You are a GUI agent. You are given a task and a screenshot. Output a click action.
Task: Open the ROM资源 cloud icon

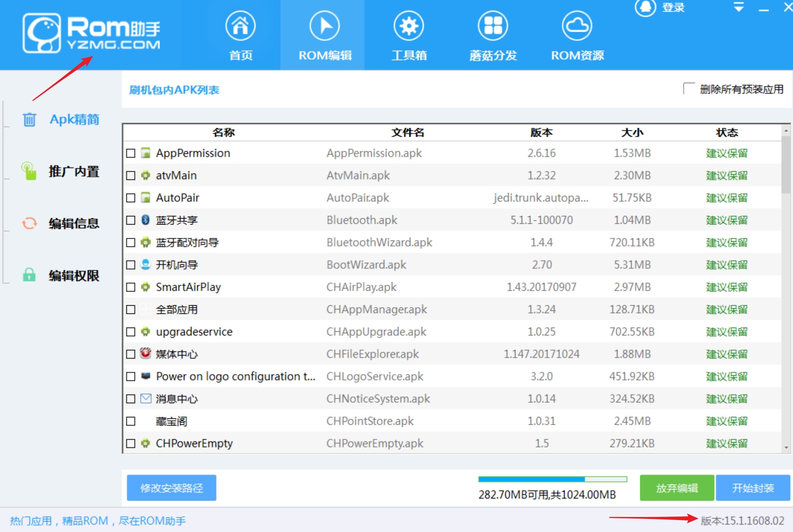(x=577, y=26)
